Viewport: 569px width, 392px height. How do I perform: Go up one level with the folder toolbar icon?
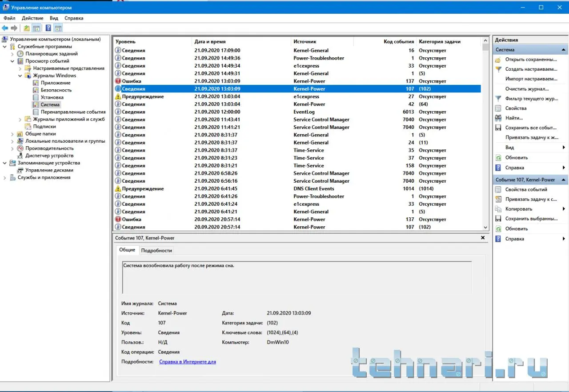(27, 28)
